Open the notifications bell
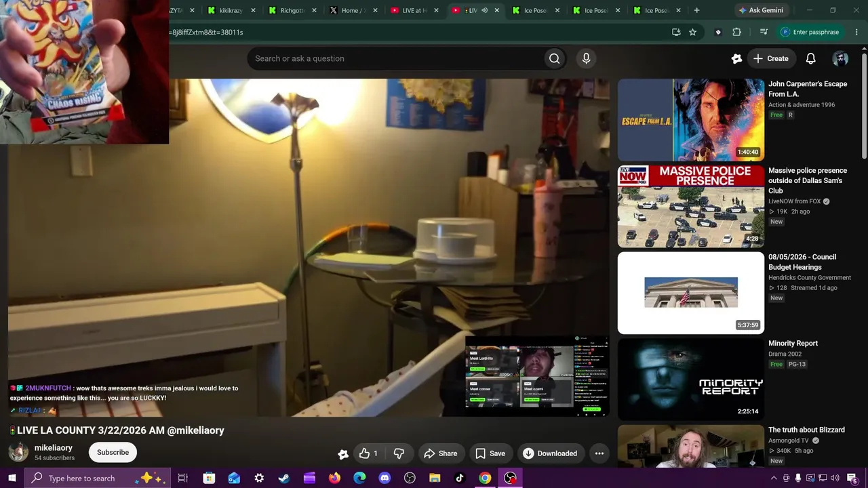Screen dimensions: 868x488 tap(810, 58)
